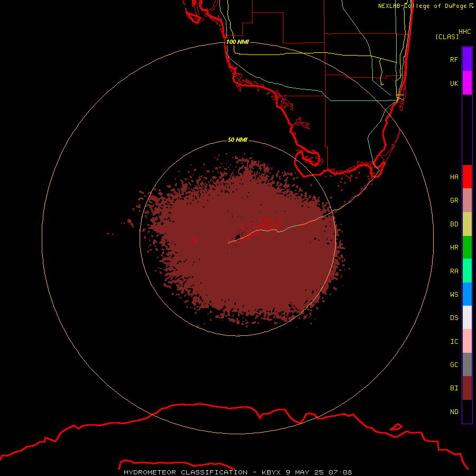Click the UK magenta legend swatch
Image resolution: width=476 pixels, height=476 pixels.
click(x=467, y=83)
